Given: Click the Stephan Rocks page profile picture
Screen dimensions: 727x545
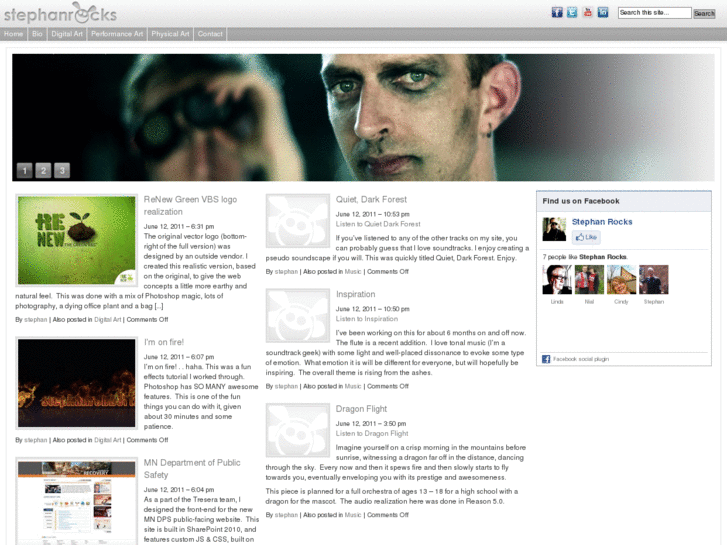Looking at the screenshot, I should [554, 229].
